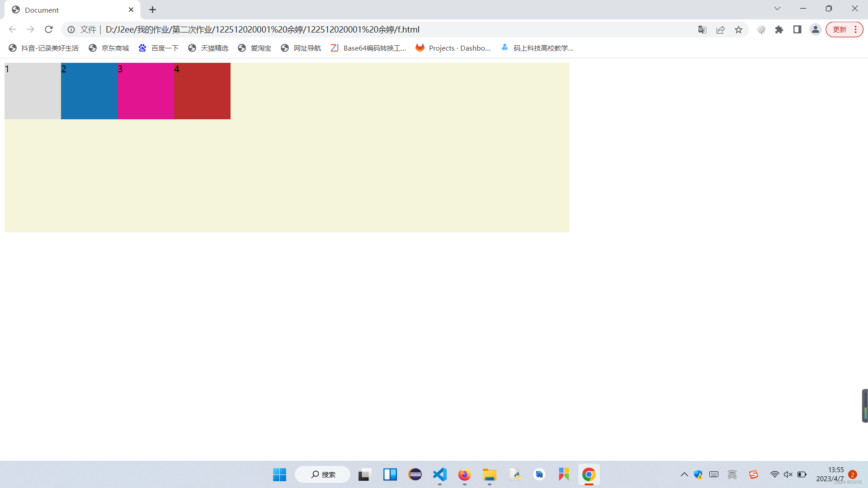Open the Chrome three-dot menu
The height and width of the screenshot is (488, 868).
pos(855,30)
